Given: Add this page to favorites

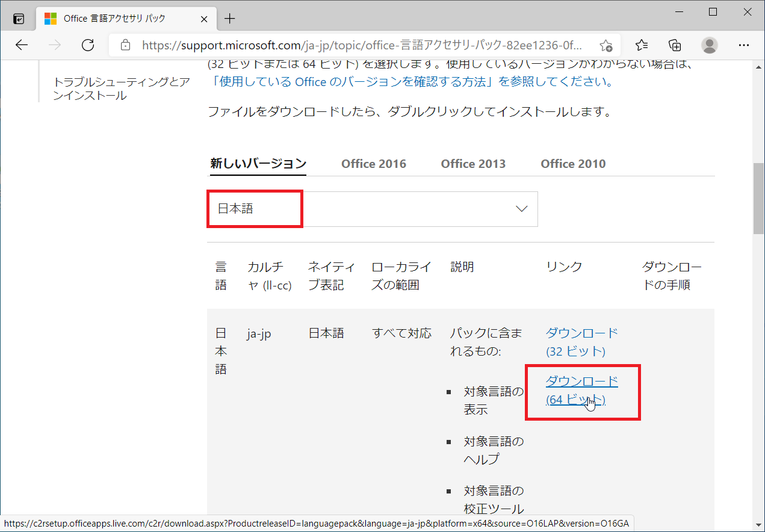Looking at the screenshot, I should 605,45.
